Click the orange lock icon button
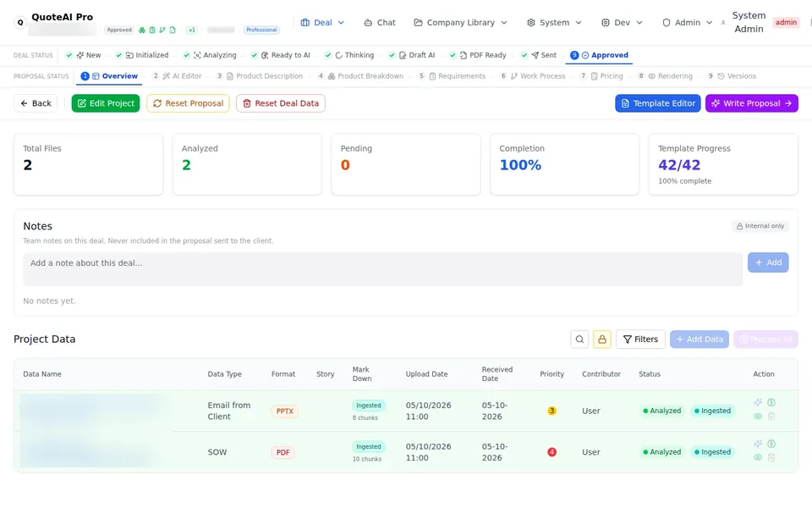This screenshot has height=508, width=812. [x=602, y=339]
